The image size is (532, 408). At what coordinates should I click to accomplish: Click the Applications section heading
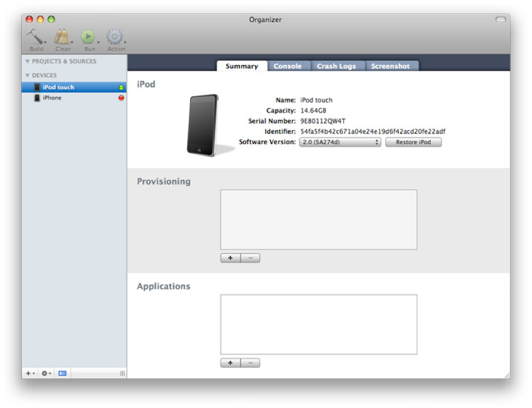(x=163, y=287)
